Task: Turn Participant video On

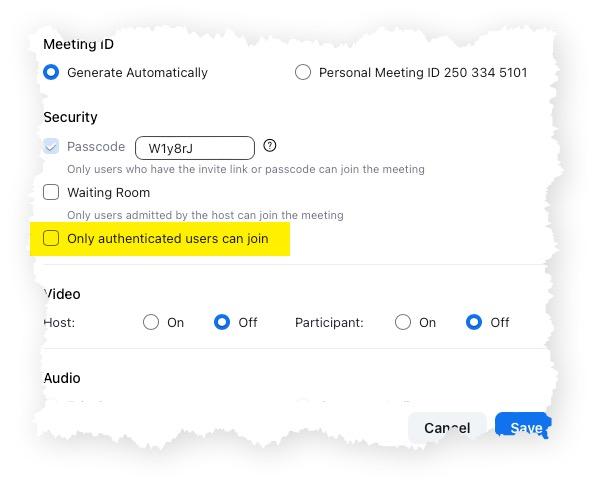Action: point(403,322)
